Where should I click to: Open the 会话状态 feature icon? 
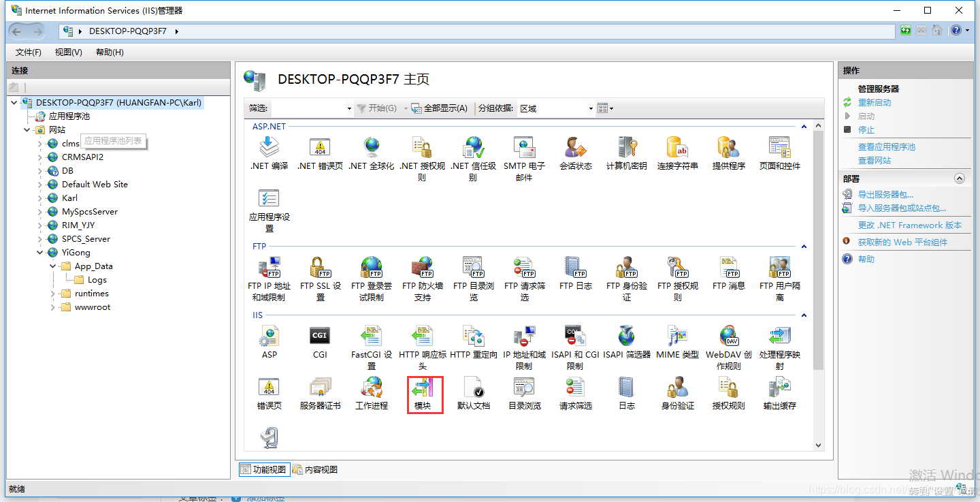point(576,154)
